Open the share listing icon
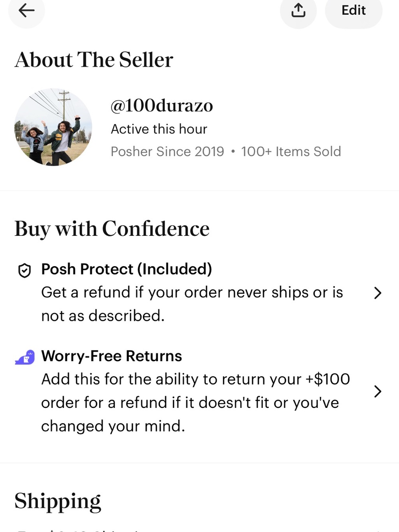 298,10
